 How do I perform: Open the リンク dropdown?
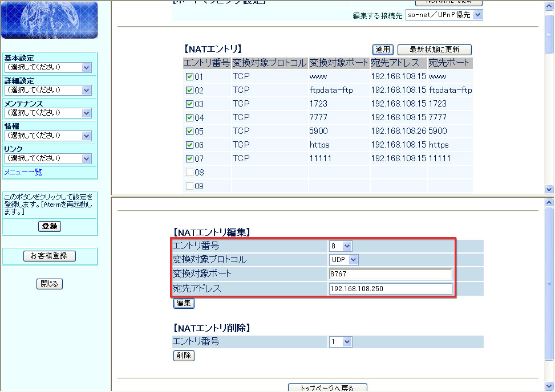point(48,159)
